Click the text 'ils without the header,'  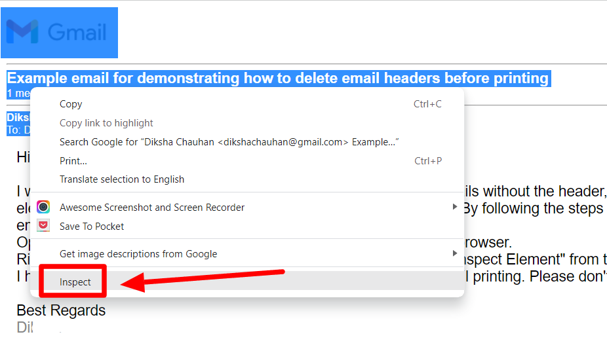point(536,191)
